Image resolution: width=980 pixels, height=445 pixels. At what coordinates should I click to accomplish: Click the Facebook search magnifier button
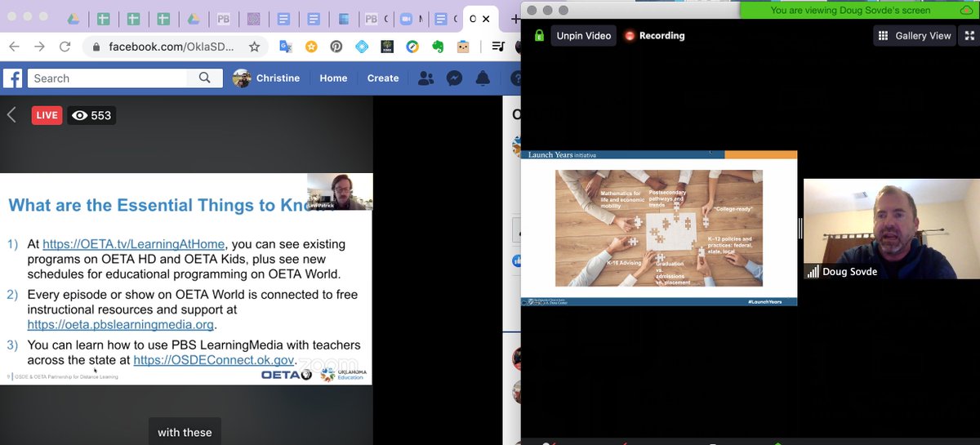(x=205, y=78)
